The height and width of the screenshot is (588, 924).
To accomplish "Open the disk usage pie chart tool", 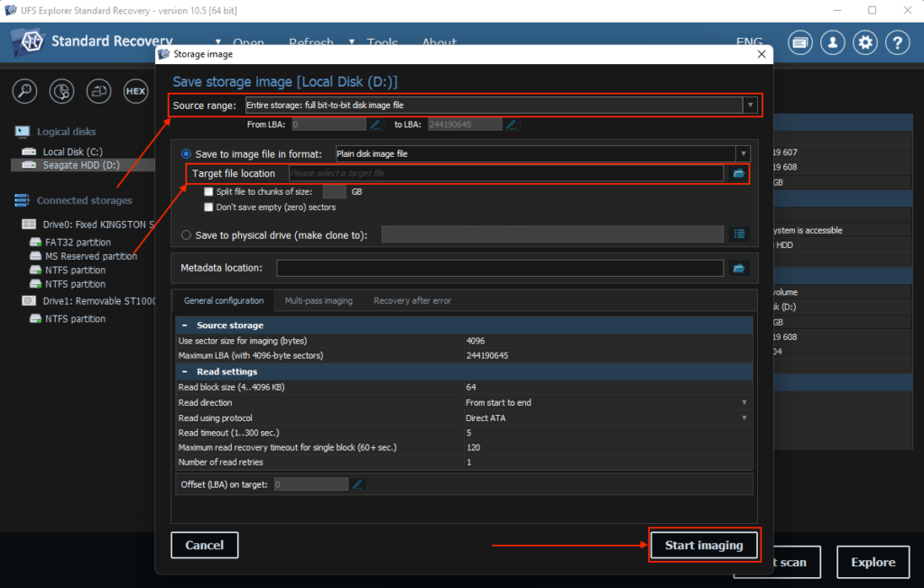I will 60,91.
